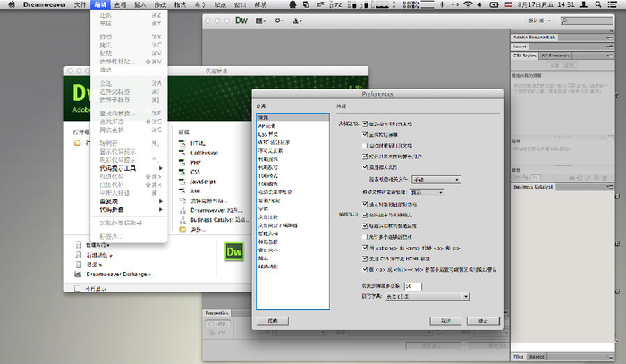Open the Dreamweaver Exchange link
Viewport: 626px width, 364px height.
pyautogui.click(x=119, y=275)
